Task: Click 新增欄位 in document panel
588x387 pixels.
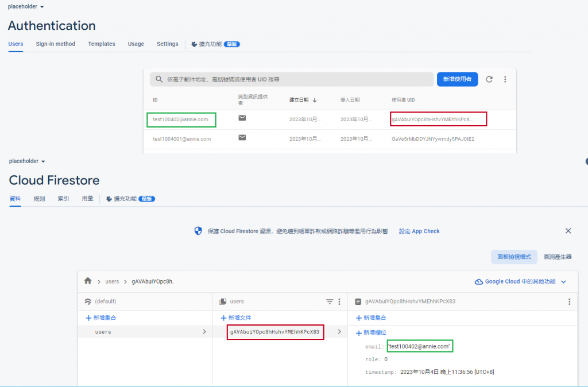Action: 371,333
